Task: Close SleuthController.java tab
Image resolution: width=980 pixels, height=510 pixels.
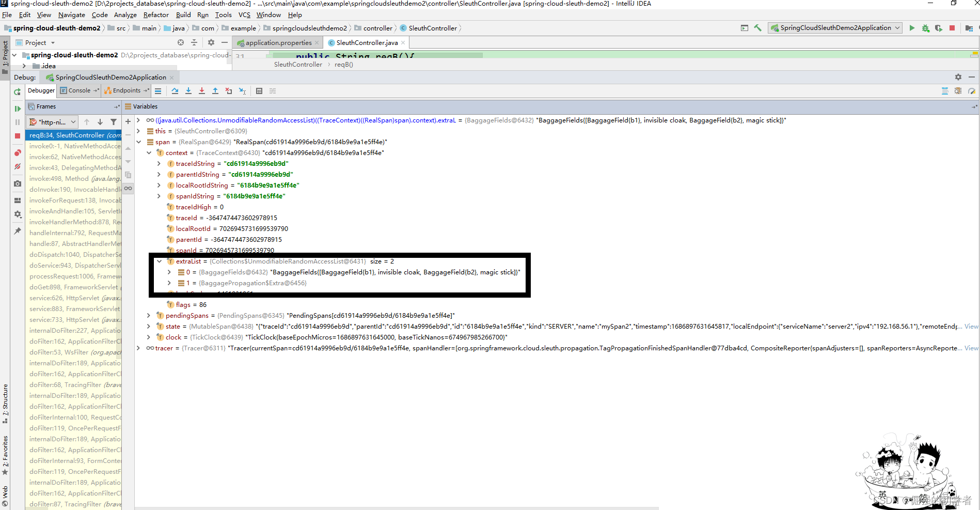Action: pyautogui.click(x=403, y=42)
